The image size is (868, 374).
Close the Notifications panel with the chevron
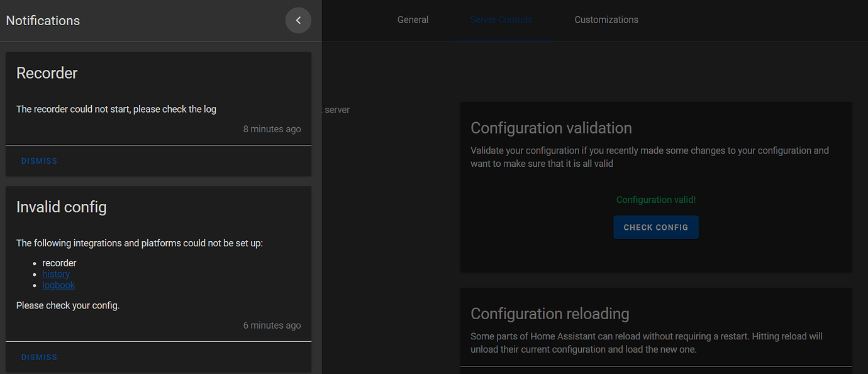(x=298, y=21)
